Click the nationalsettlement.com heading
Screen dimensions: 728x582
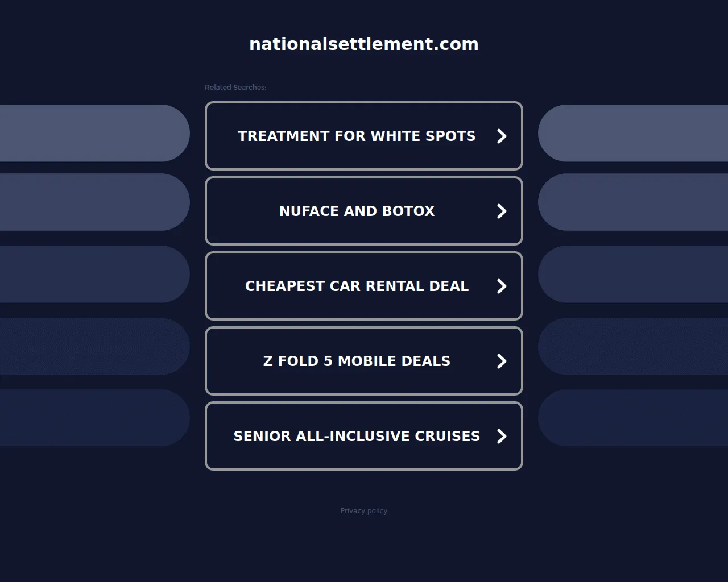point(364,44)
